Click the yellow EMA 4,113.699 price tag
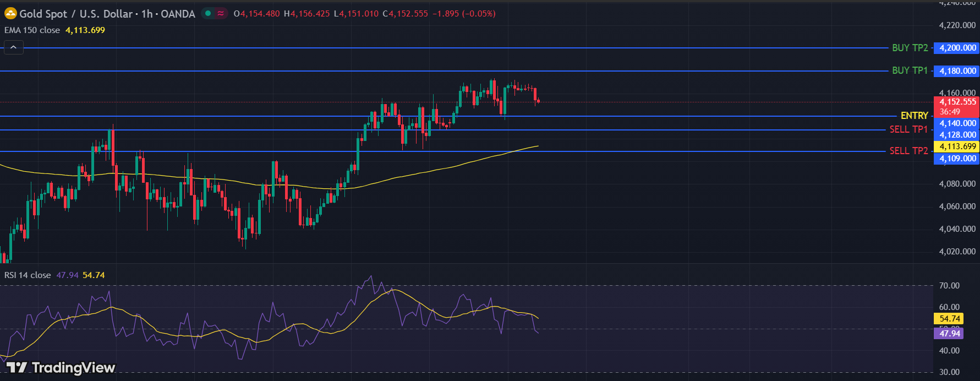 [x=957, y=146]
